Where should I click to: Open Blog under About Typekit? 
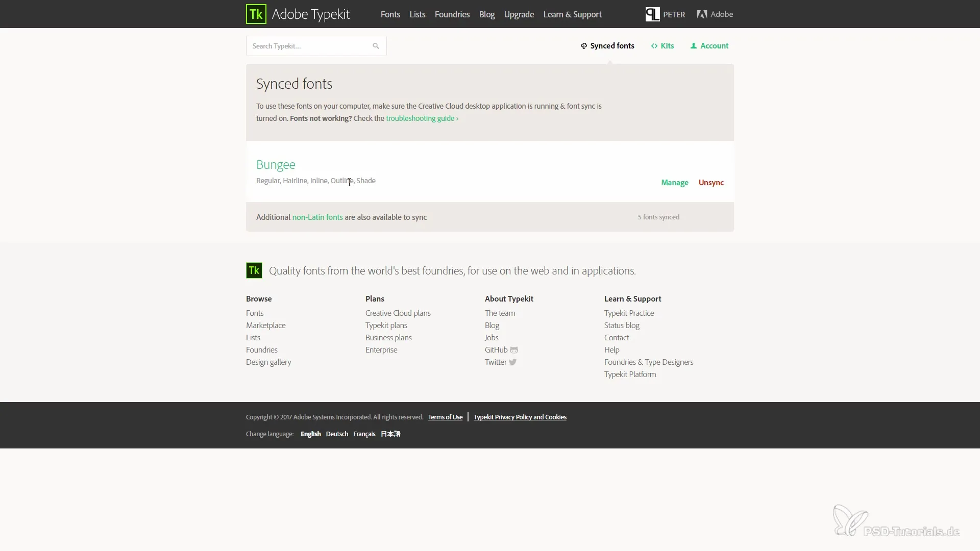tap(492, 325)
